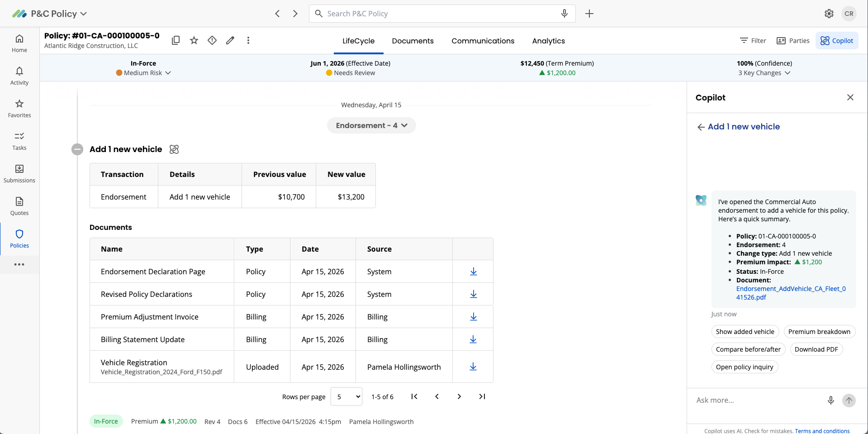868x434 pixels.
Task: Open the Filter options
Action: point(753,41)
